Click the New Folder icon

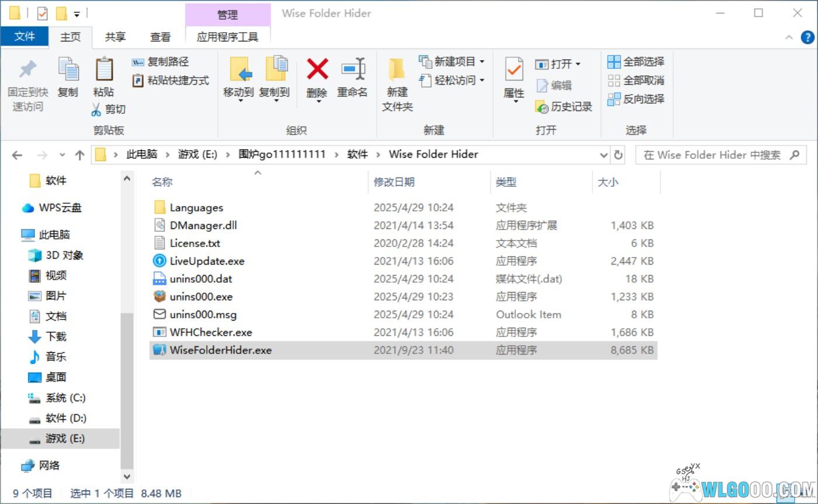(397, 70)
